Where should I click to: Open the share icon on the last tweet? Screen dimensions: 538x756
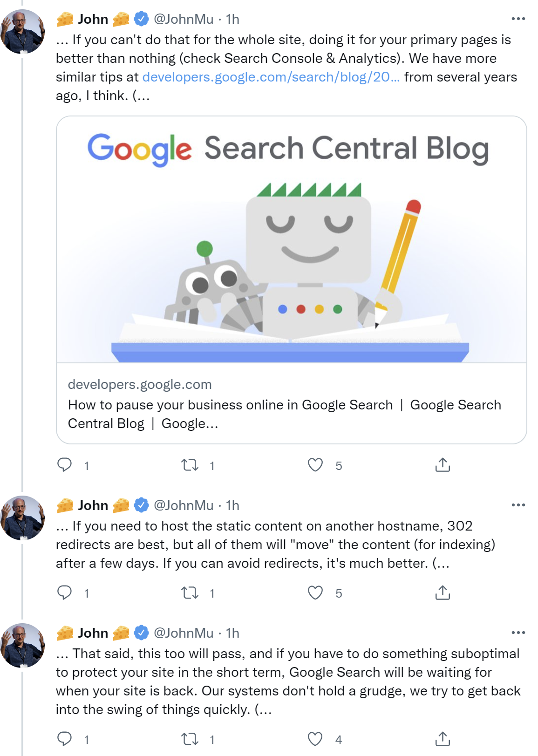[442, 738]
